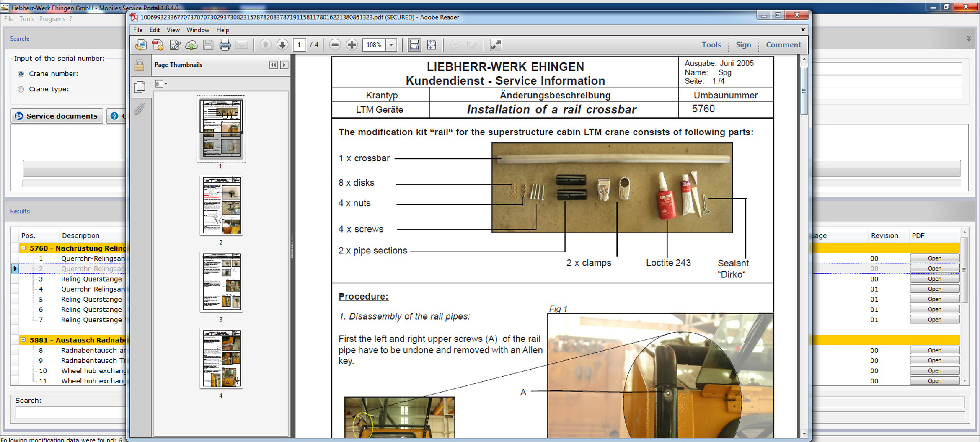Open the Attachments paperclip panel
The image size is (980, 442).
140,109
